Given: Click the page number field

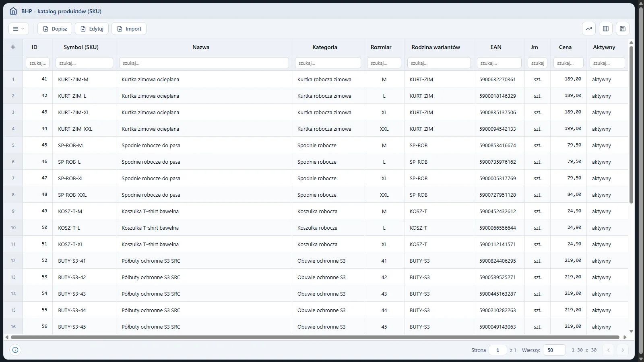Looking at the screenshot, I should tap(498, 350).
